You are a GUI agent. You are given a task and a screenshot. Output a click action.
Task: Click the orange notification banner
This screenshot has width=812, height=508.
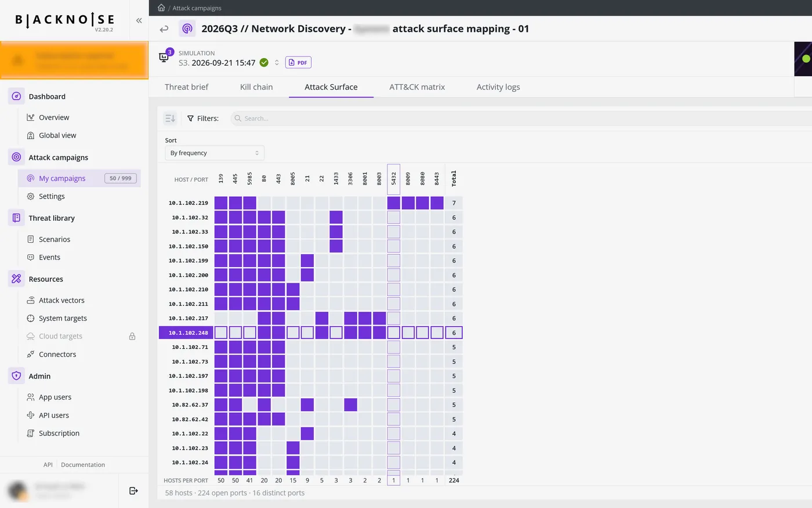[x=74, y=60]
